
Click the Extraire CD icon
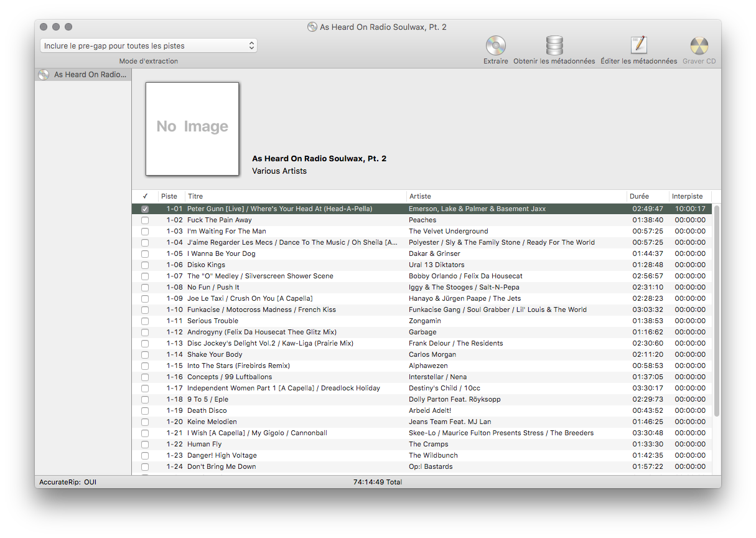[496, 45]
